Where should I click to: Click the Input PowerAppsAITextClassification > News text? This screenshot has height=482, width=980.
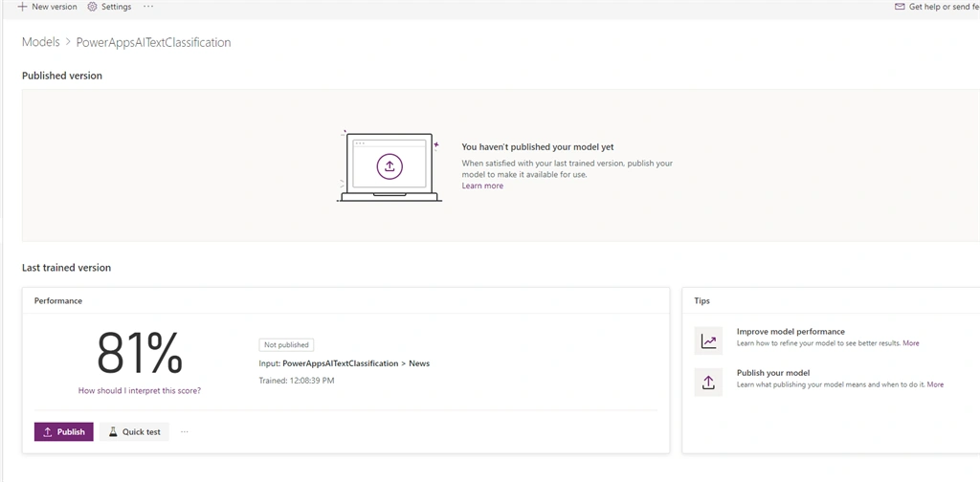345,363
